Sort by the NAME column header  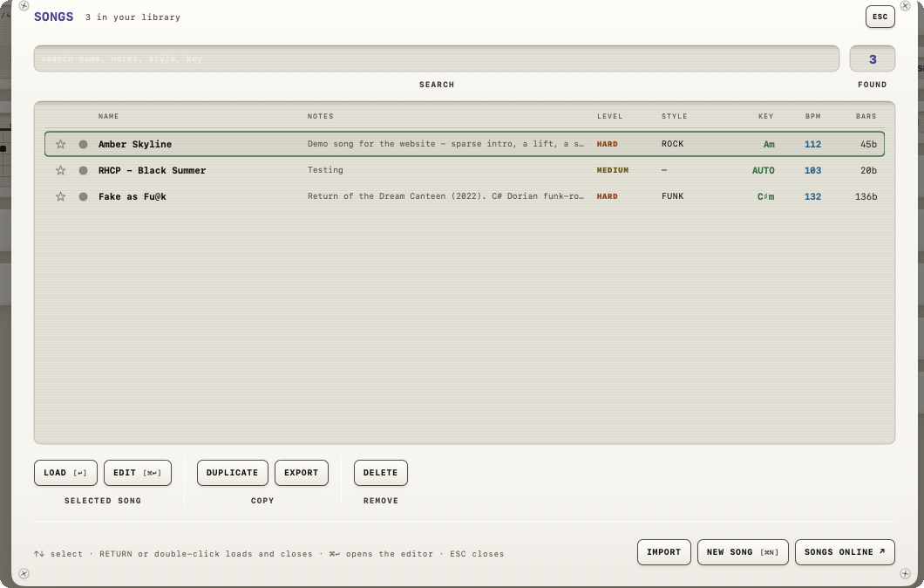(108, 116)
